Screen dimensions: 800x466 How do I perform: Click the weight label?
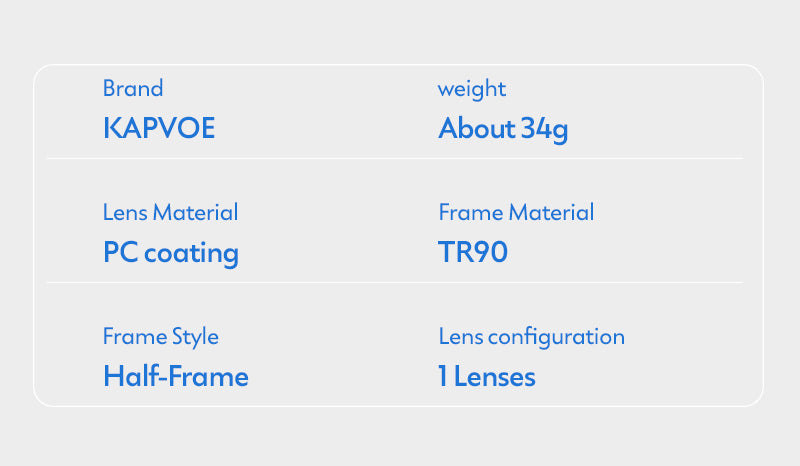(x=471, y=89)
